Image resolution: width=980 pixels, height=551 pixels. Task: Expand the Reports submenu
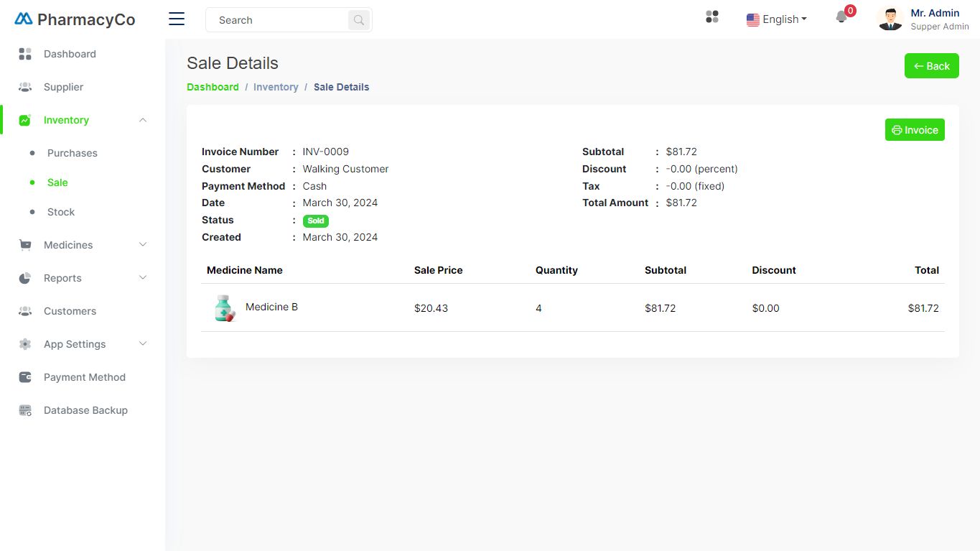[x=143, y=278]
